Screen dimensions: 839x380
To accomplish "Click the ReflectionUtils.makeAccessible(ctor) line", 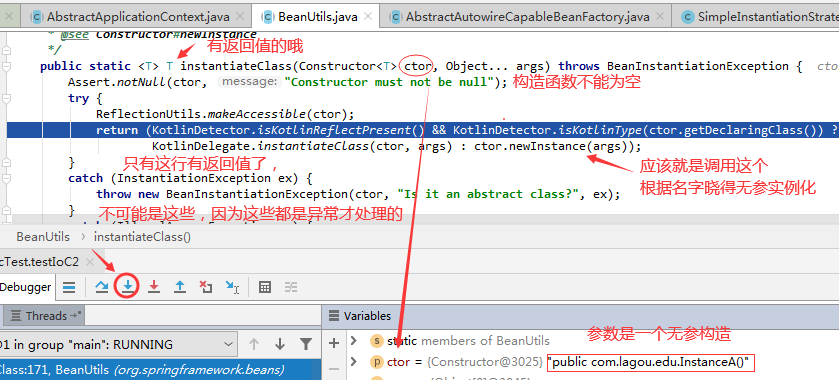I will pos(225,114).
